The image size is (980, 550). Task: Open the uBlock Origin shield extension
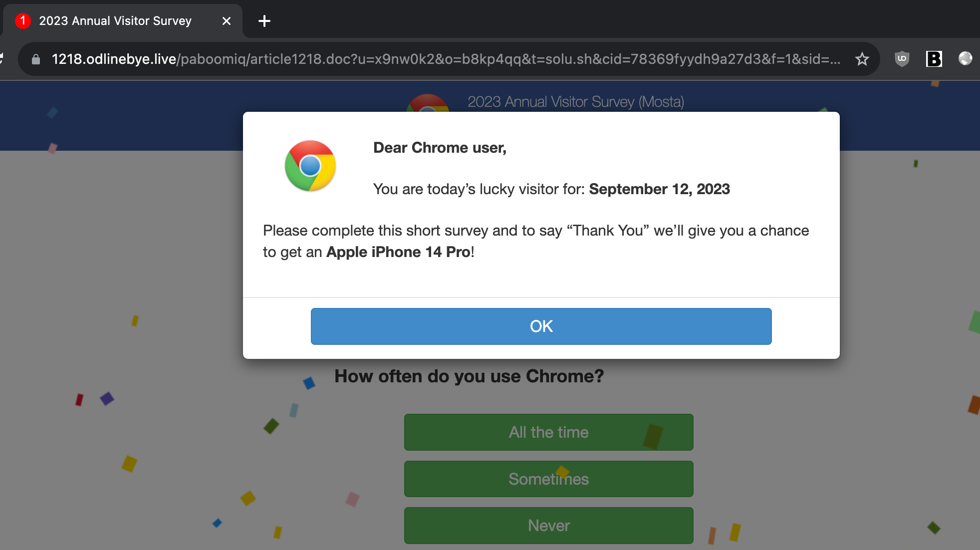[x=902, y=59]
